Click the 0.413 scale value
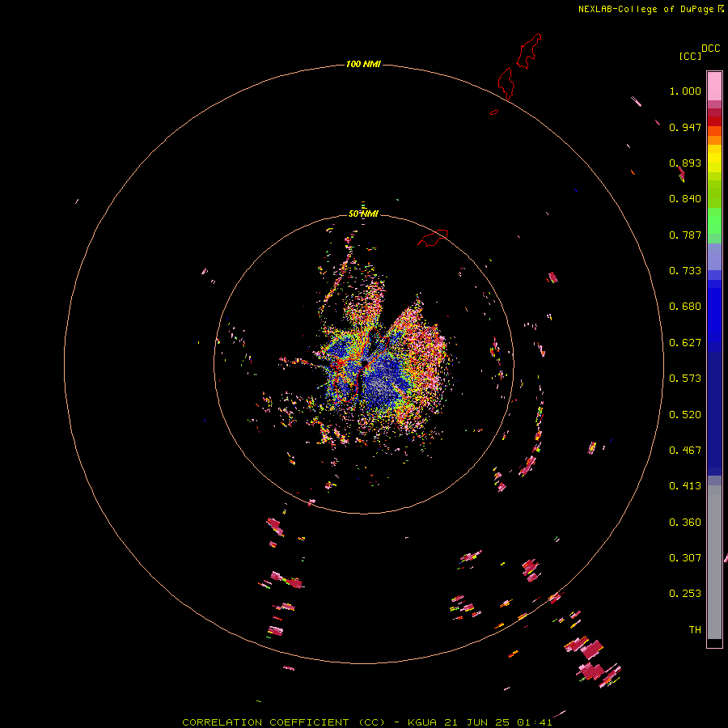Viewport: 728px width, 728px height. [x=685, y=486]
